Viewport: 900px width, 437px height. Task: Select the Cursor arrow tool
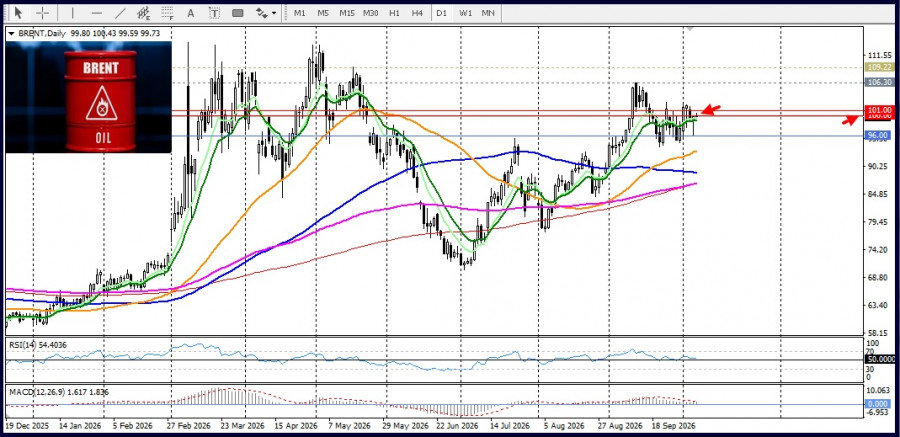coord(18,13)
